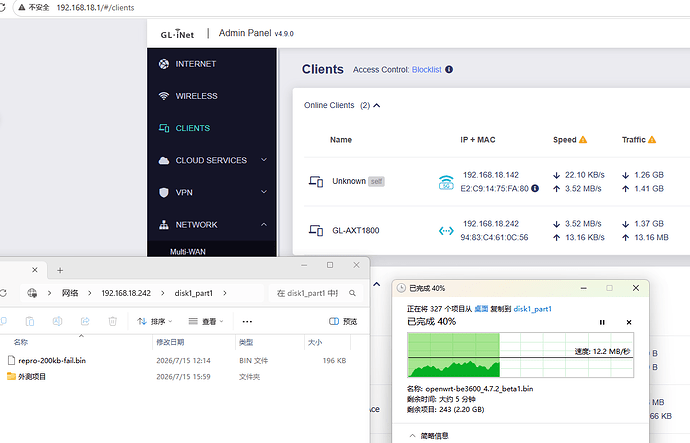
Task: Collapse the copy dialog details section
Action: click(429, 436)
